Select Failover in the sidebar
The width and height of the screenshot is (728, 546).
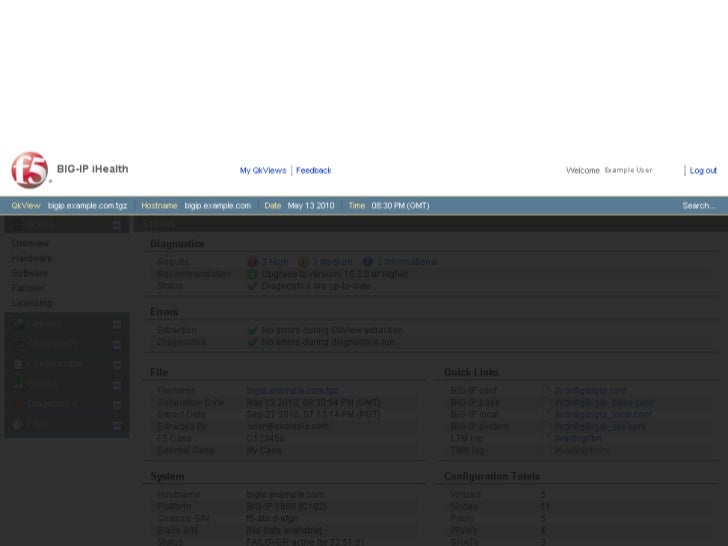click(x=28, y=288)
